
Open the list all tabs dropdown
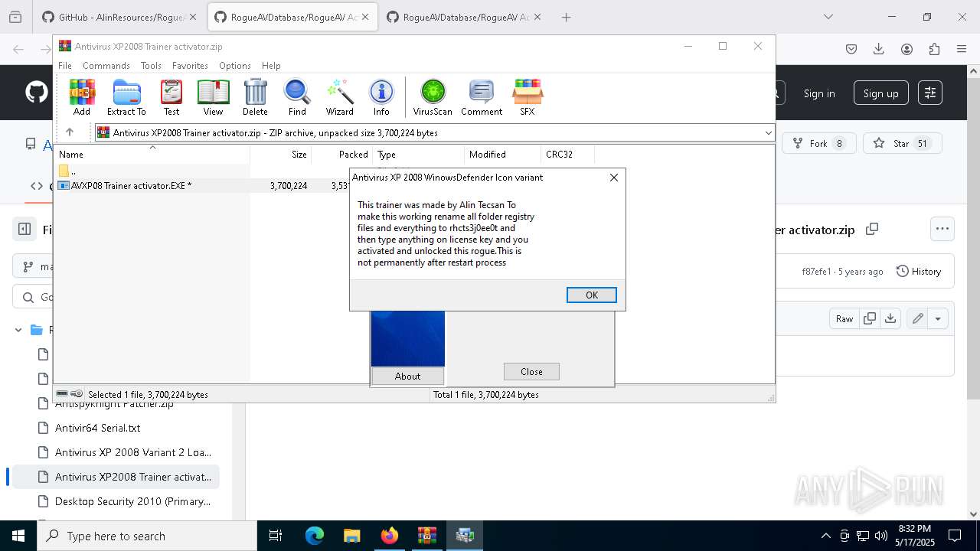pyautogui.click(x=828, y=17)
